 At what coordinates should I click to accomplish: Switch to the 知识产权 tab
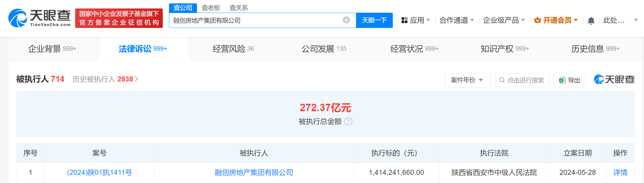pos(505,49)
